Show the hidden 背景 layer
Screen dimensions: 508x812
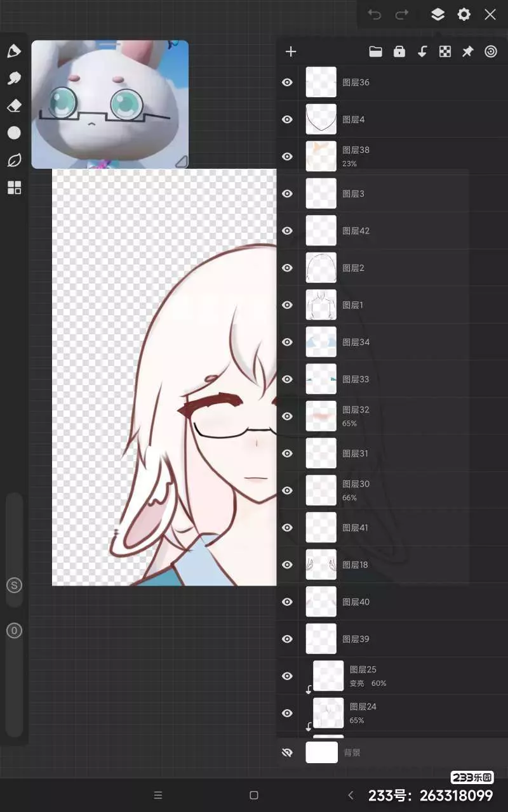point(288,752)
